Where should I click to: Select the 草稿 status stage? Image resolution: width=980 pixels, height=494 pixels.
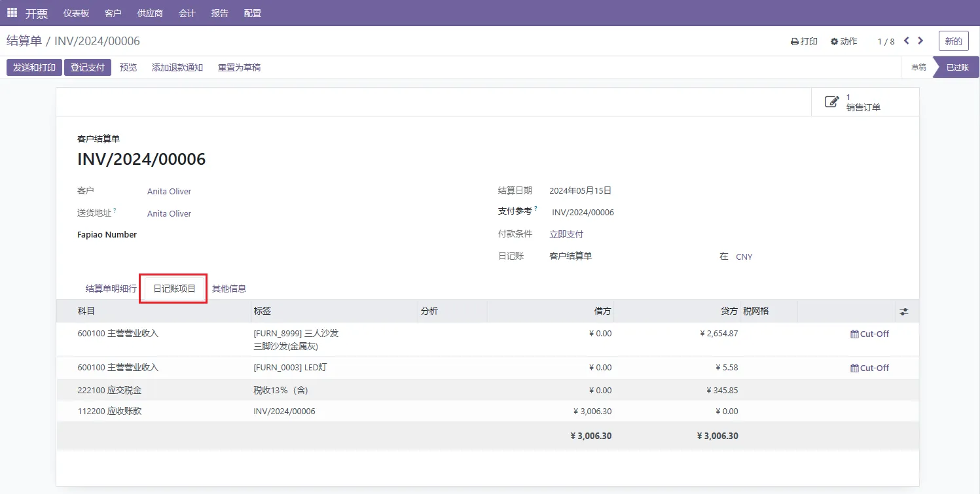click(x=918, y=67)
